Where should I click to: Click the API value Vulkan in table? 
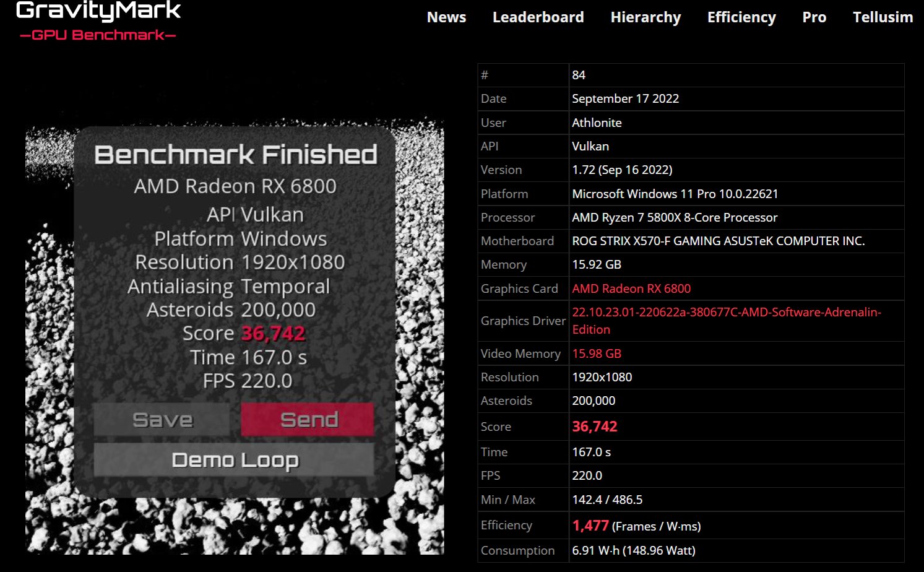tap(590, 146)
